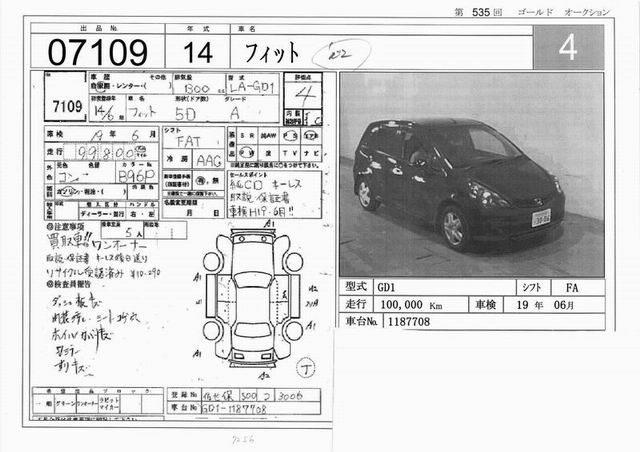Click the year value "14" in the header
640x452 pixels.
(198, 53)
